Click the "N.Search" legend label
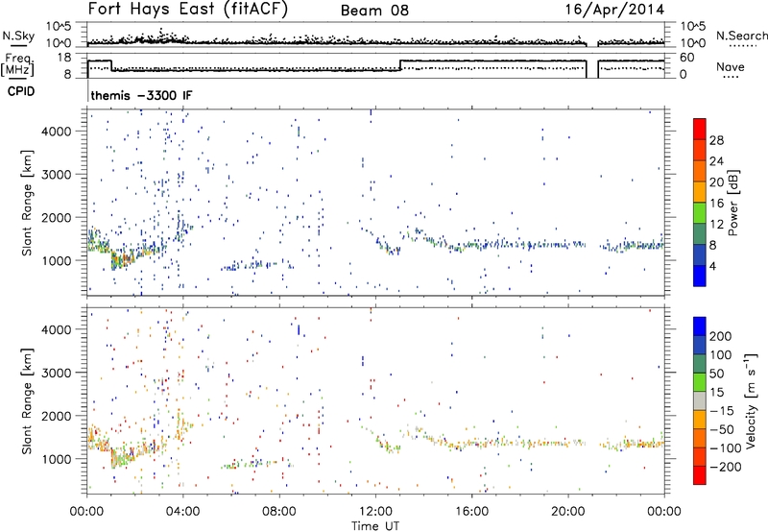This screenshot has width=768, height=532. pos(741,36)
